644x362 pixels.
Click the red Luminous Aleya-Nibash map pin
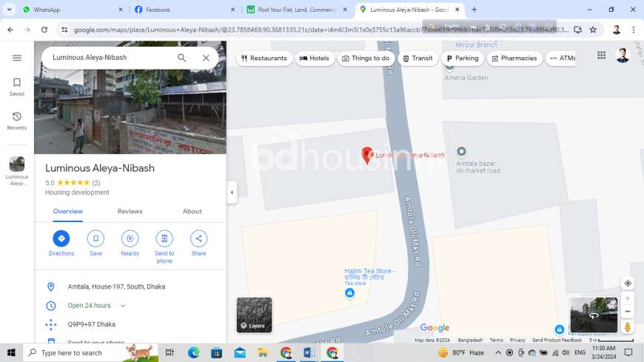(x=367, y=155)
